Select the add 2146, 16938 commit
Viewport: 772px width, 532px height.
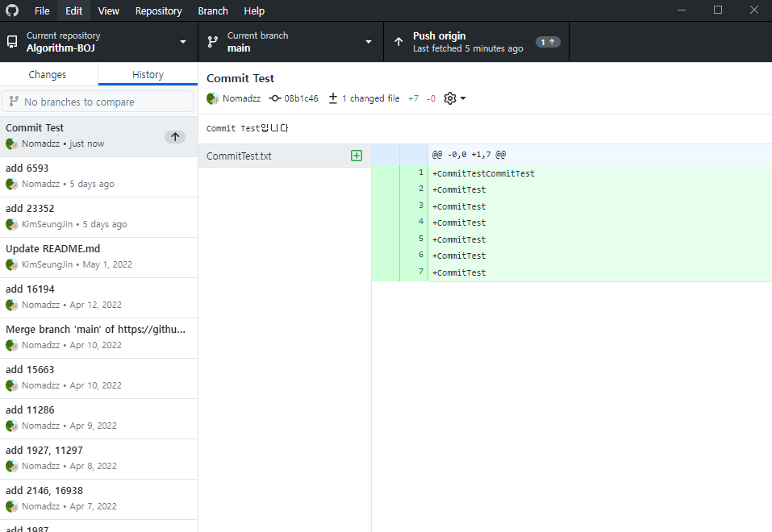[x=98, y=500]
